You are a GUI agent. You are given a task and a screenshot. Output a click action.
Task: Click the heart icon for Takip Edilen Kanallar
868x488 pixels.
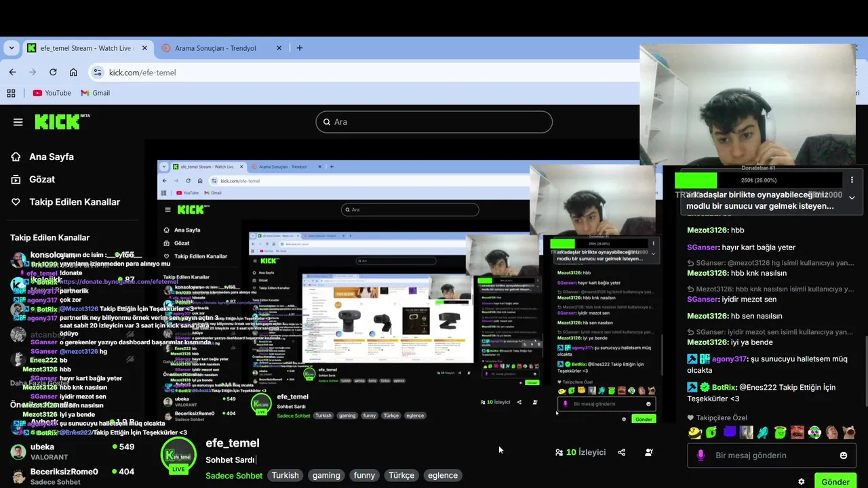[16, 202]
